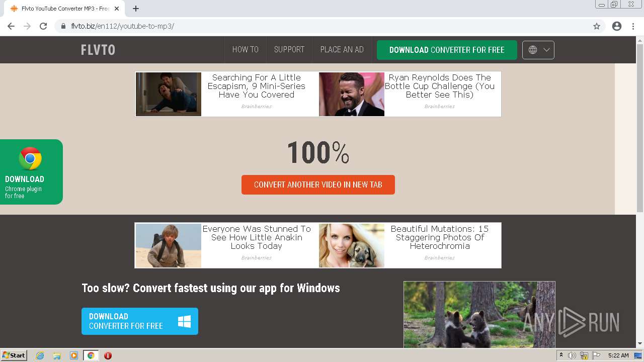644x362 pixels.
Task: Open the Action Center flag icon
Action: click(x=595, y=355)
